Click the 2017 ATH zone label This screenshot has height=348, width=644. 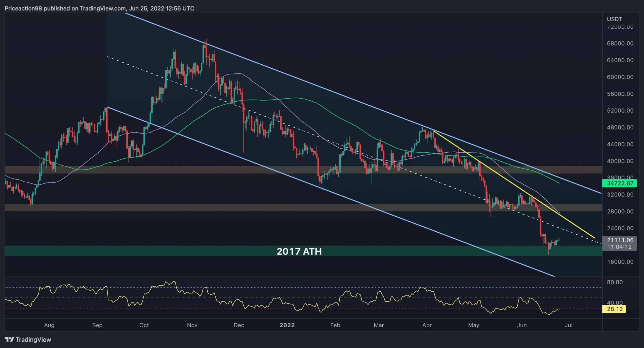(299, 251)
